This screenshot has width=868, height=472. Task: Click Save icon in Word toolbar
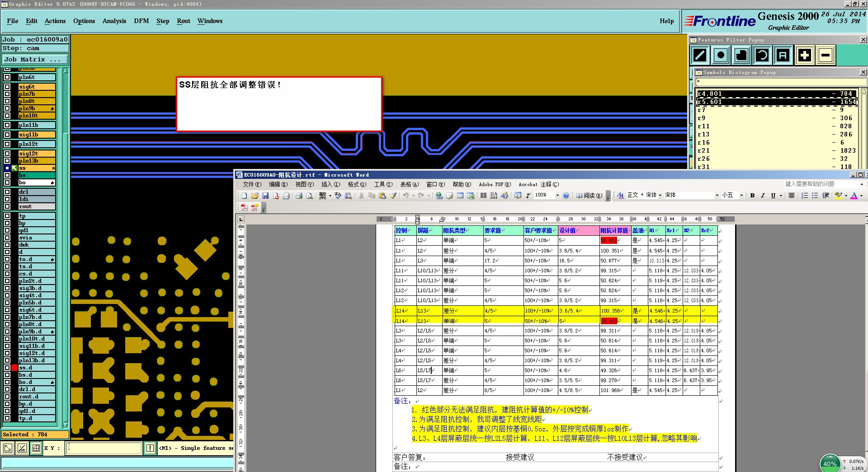point(265,196)
